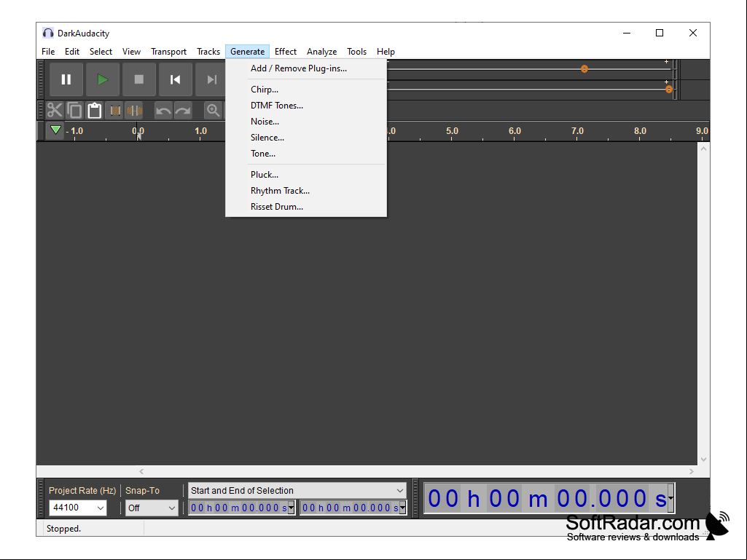Click the Undo arrow icon
Image resolution: width=747 pixels, height=560 pixels.
[163, 111]
